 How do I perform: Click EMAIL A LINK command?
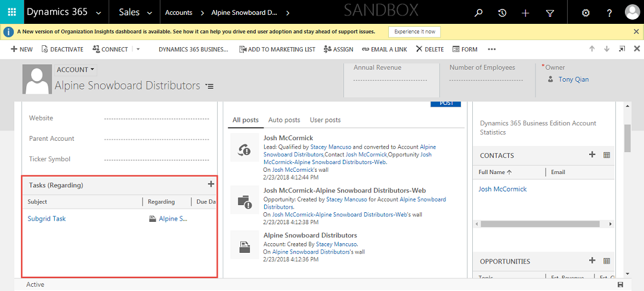385,49
